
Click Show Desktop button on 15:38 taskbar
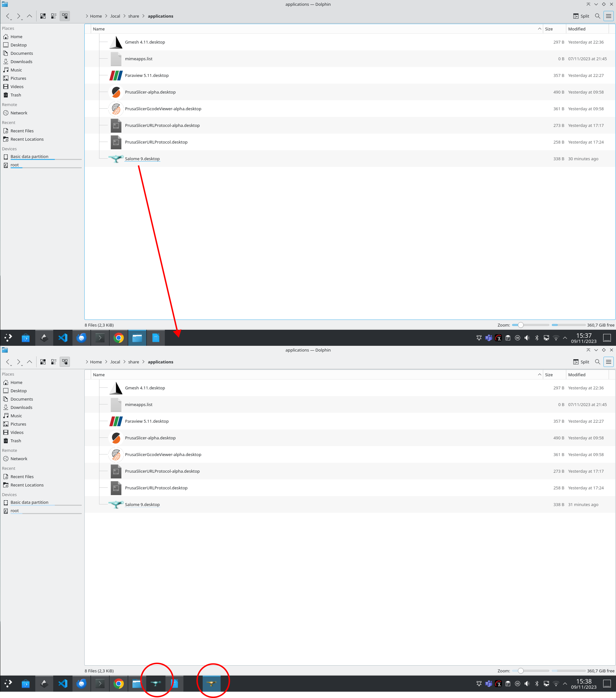tap(607, 684)
